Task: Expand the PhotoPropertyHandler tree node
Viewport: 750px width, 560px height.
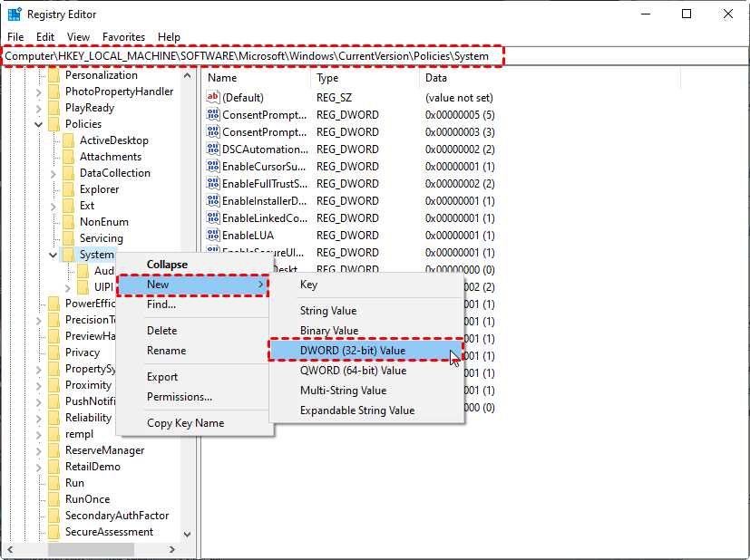Action: pos(39,92)
